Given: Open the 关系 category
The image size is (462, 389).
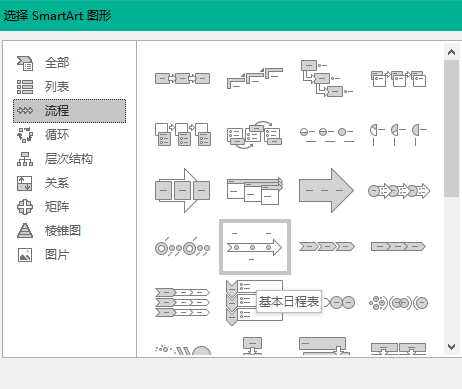Looking at the screenshot, I should pyautogui.click(x=69, y=183).
